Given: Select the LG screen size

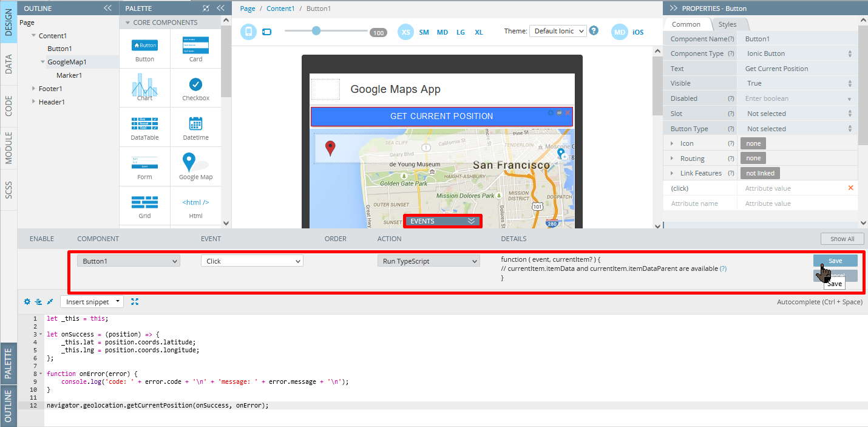Looking at the screenshot, I should [461, 32].
